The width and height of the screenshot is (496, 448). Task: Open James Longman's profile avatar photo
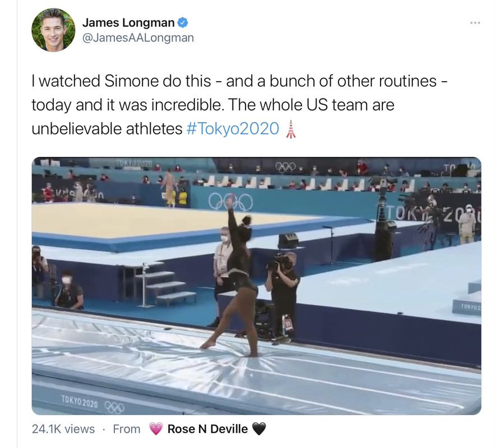53,30
